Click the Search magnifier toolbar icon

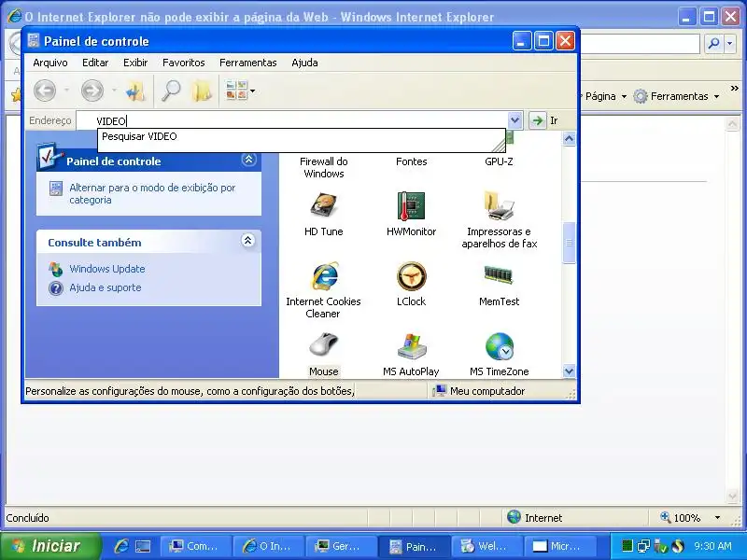171,90
